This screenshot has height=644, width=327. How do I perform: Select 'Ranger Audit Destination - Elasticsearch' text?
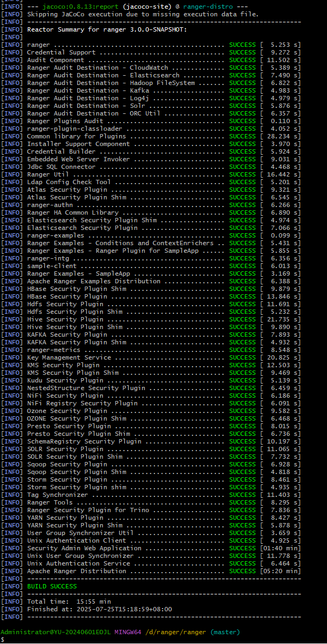click(x=103, y=75)
